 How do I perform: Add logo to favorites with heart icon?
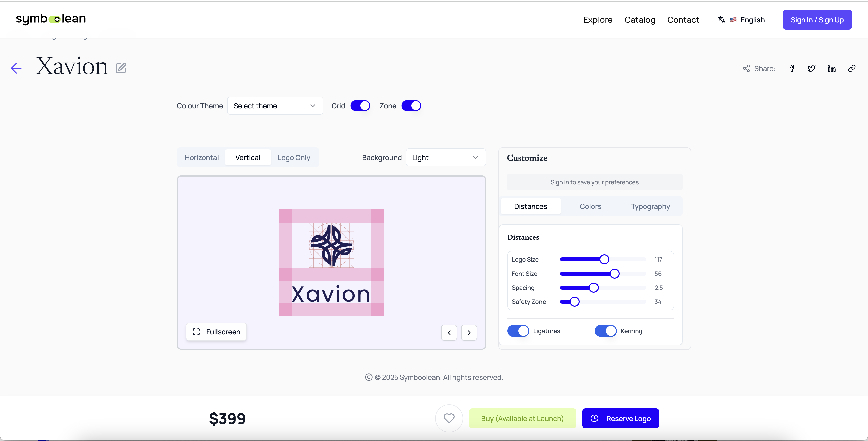click(449, 418)
